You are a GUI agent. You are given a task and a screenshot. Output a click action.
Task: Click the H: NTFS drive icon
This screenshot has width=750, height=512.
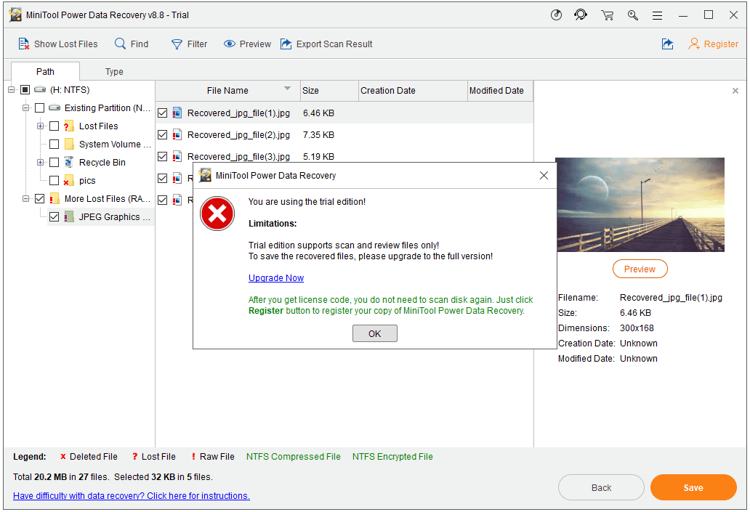point(40,89)
